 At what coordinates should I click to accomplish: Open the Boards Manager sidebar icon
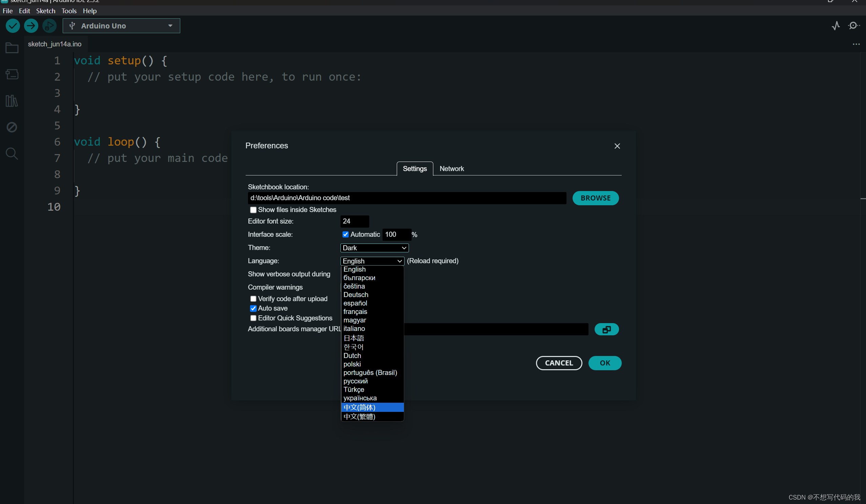[12, 74]
